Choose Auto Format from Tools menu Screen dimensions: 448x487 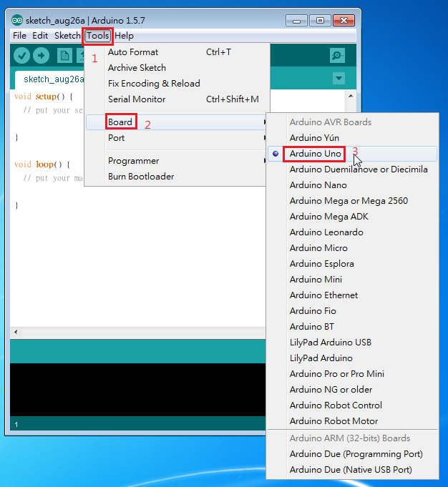pos(133,52)
